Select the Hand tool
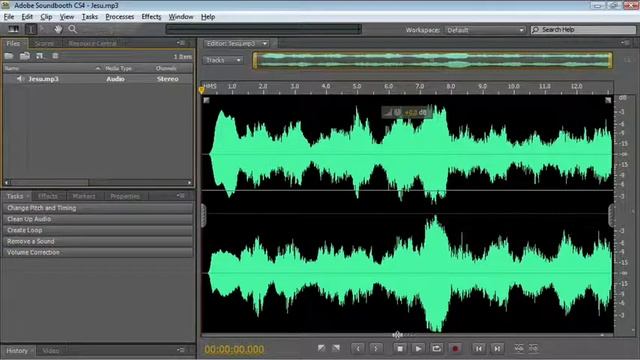This screenshot has height=360, width=640. (x=58, y=29)
